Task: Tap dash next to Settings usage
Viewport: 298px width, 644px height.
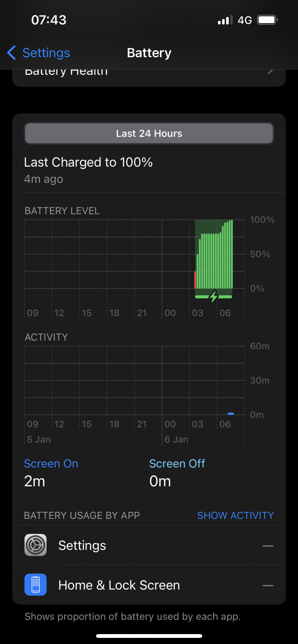Action: pos(268,546)
